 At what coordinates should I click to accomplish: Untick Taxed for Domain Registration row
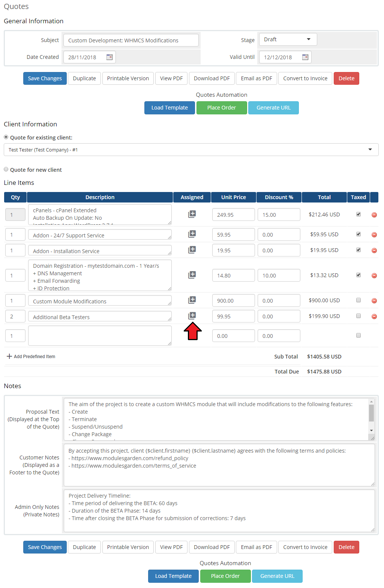pyautogui.click(x=358, y=275)
